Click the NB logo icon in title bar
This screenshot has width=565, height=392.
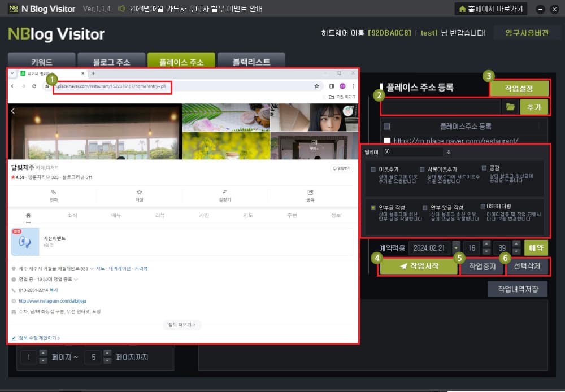coord(14,8)
